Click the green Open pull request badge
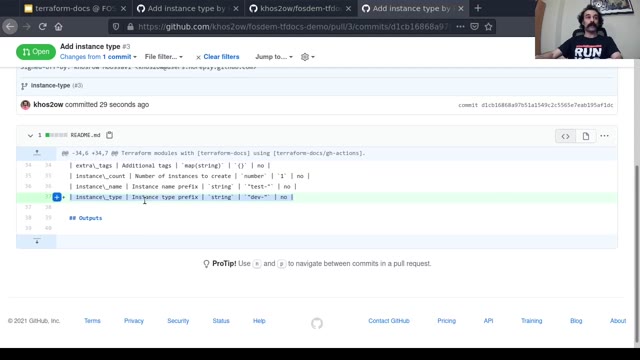 coord(36,52)
